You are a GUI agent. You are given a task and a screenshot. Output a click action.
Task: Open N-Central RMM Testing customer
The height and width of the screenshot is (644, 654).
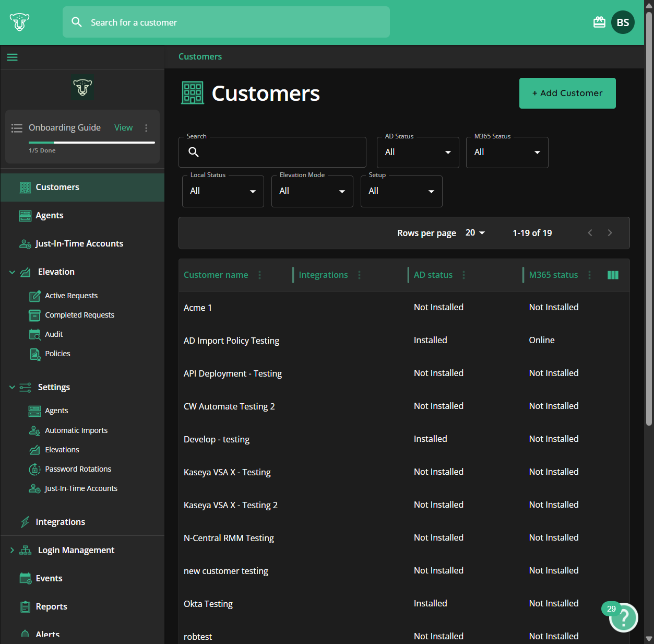[x=404, y=538]
